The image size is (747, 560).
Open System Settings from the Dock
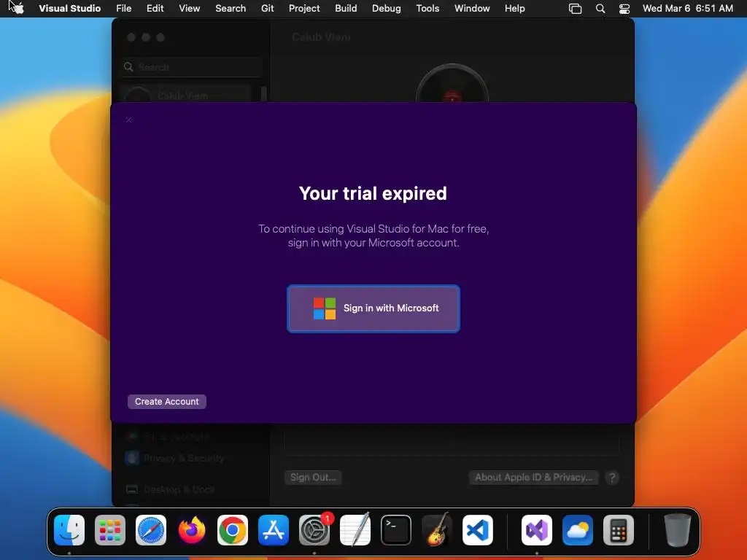314,530
